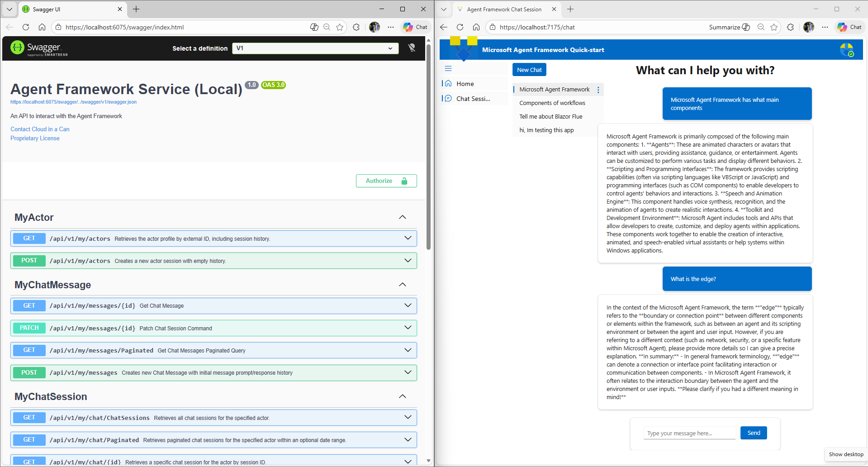Open hi, Im testing this app session
Viewport: 868px width, 467px height.
tap(546, 130)
